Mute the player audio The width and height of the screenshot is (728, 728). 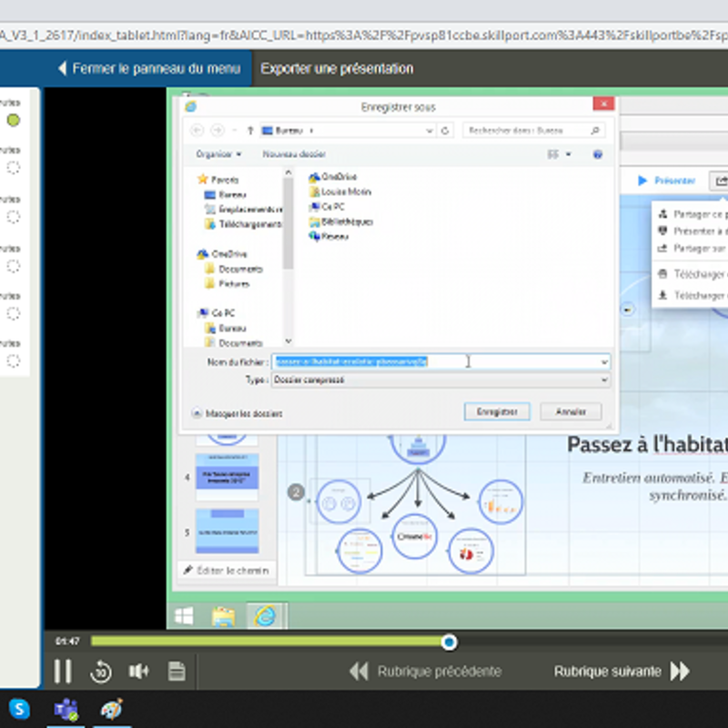pyautogui.click(x=138, y=672)
